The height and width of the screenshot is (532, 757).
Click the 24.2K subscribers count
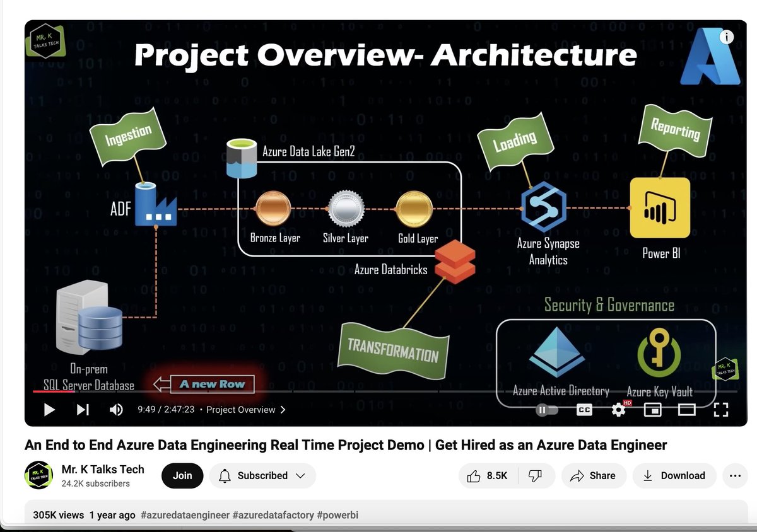[x=96, y=484]
